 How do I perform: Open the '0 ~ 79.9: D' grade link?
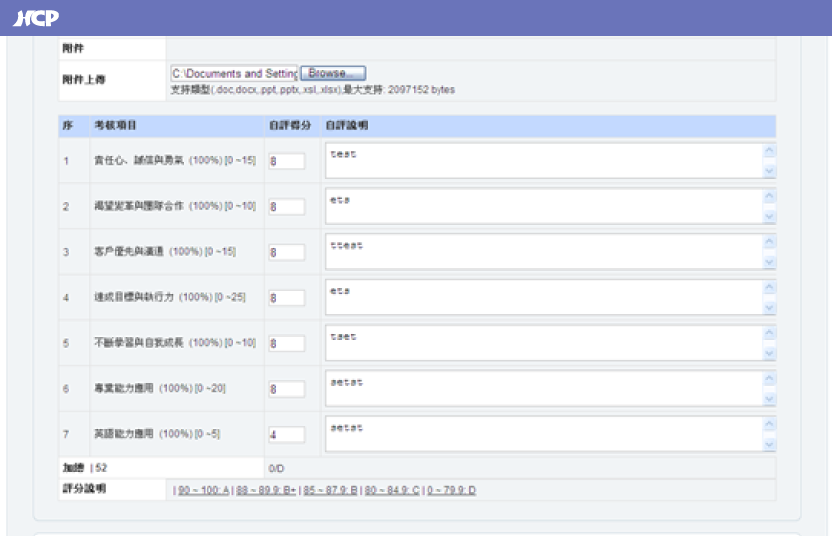coord(451,491)
